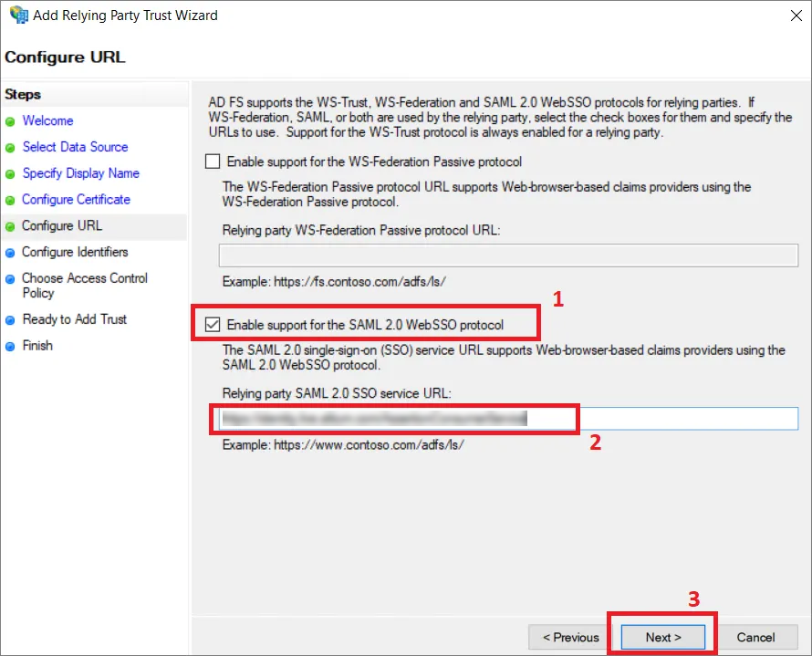Click 'Relying party SAML 2.0 SSO service URL:' label
The height and width of the screenshot is (656, 812).
pos(337,393)
